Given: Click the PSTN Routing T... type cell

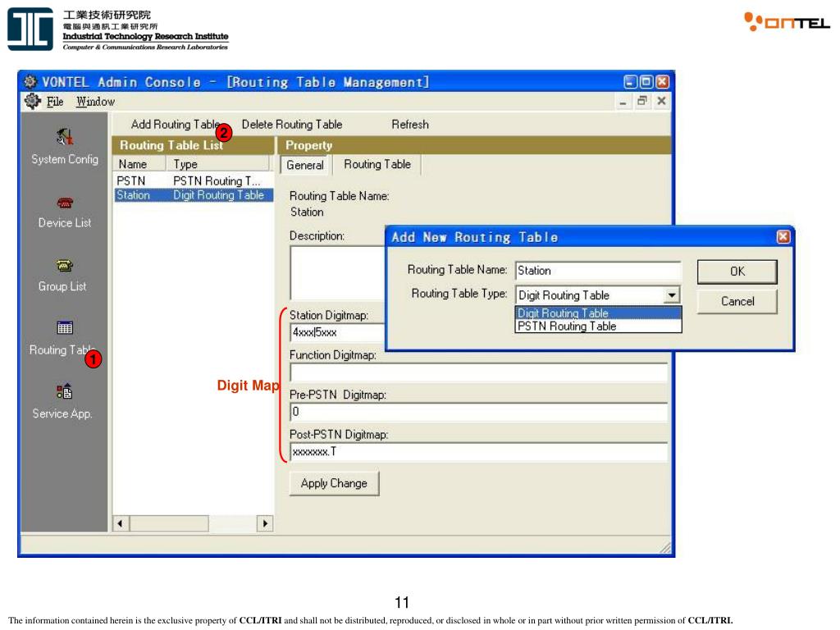Looking at the screenshot, I should [x=217, y=181].
